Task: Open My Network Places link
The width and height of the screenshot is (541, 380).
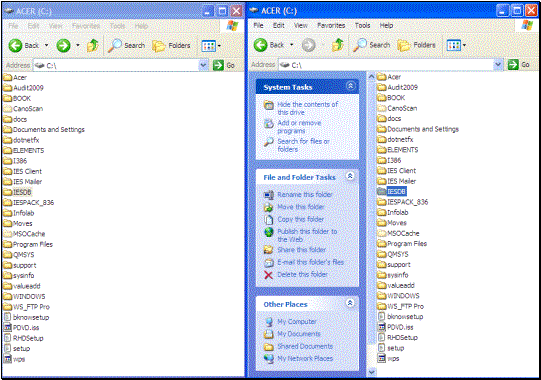Action: pos(299,358)
